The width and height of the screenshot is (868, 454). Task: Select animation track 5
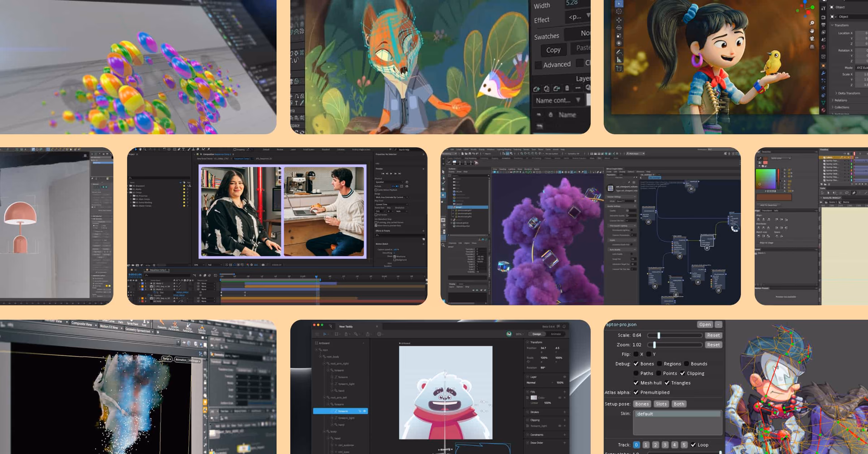pyautogui.click(x=684, y=445)
